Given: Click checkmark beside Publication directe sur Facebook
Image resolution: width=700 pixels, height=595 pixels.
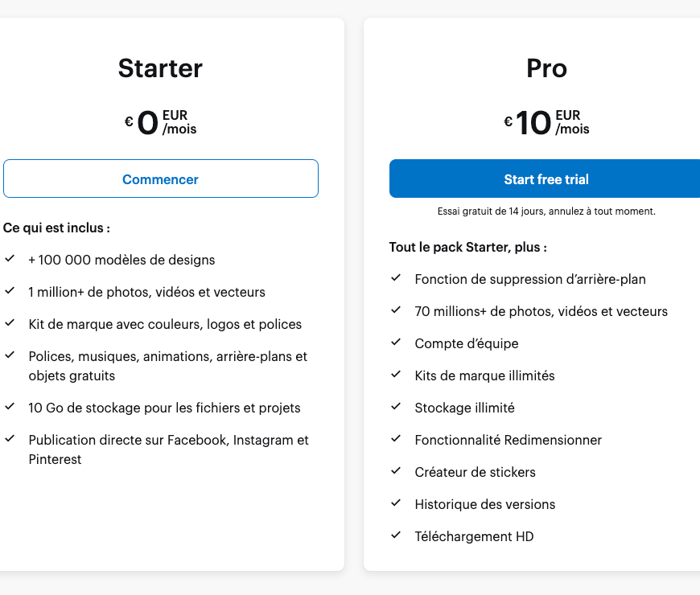Looking at the screenshot, I should pos(10,439).
